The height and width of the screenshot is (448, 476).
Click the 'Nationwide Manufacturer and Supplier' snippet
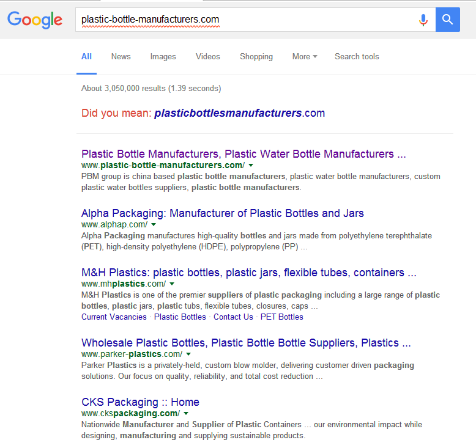[251, 430]
